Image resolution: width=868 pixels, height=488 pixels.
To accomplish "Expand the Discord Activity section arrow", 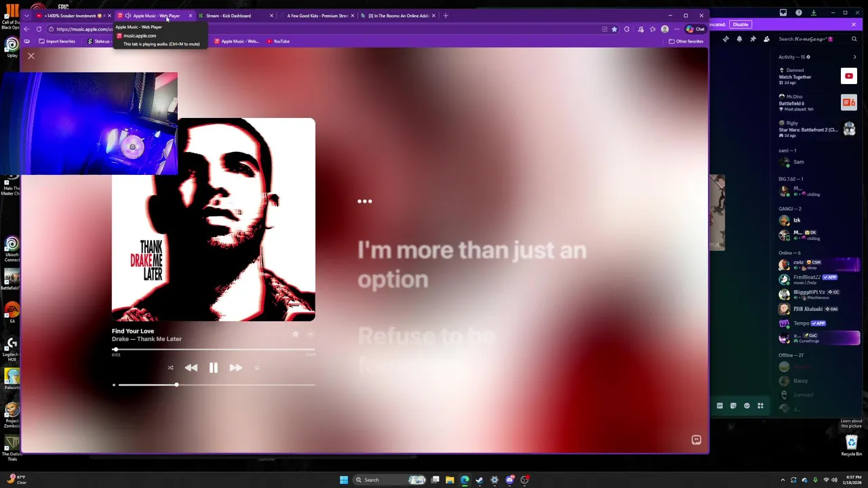I will [x=854, y=57].
